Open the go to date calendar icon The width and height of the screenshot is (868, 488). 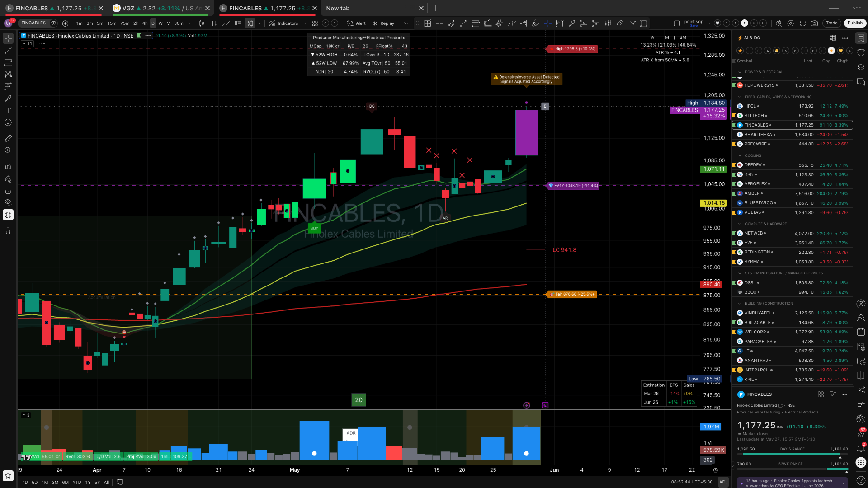(120, 482)
